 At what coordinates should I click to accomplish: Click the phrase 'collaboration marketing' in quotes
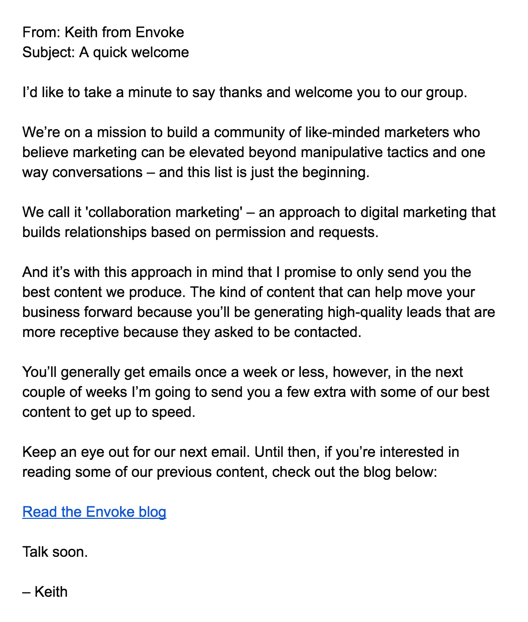(163, 212)
